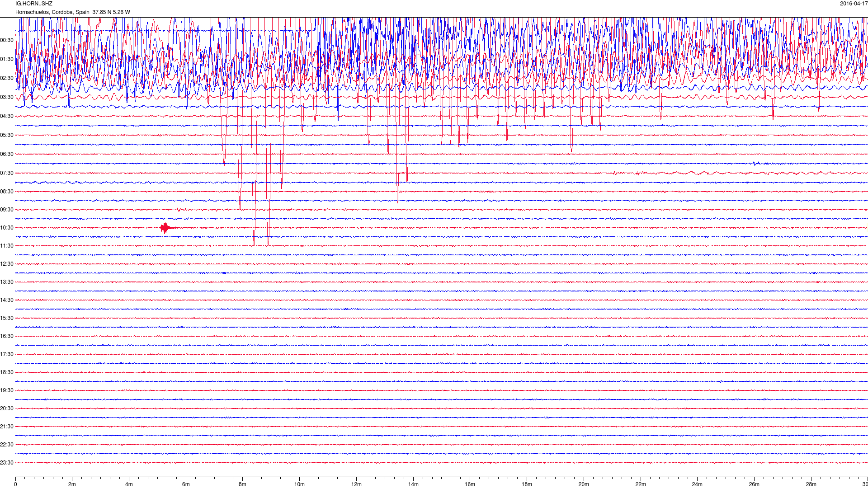Click the 05:30 time label
Viewport: 868px width, 488px height.
[x=7, y=135]
